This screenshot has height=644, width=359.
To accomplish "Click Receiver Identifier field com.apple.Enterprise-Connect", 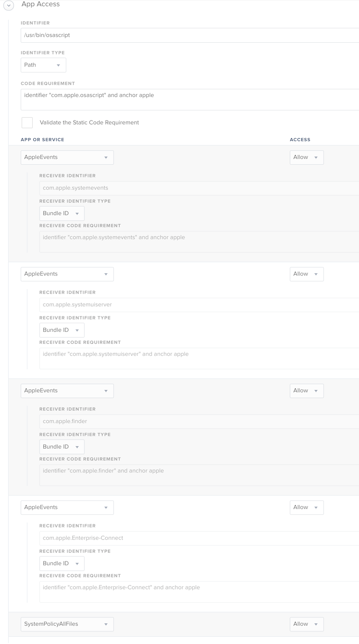I will point(199,538).
